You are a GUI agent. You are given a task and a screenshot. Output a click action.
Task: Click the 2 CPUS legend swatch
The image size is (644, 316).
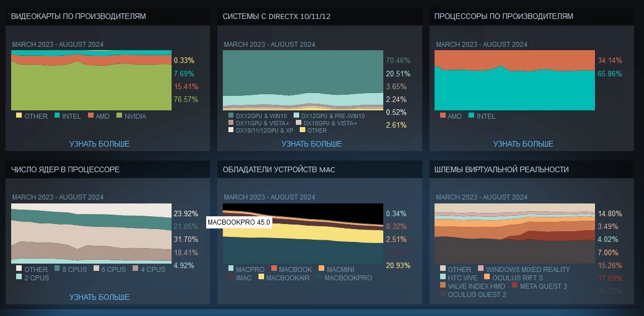[19, 278]
